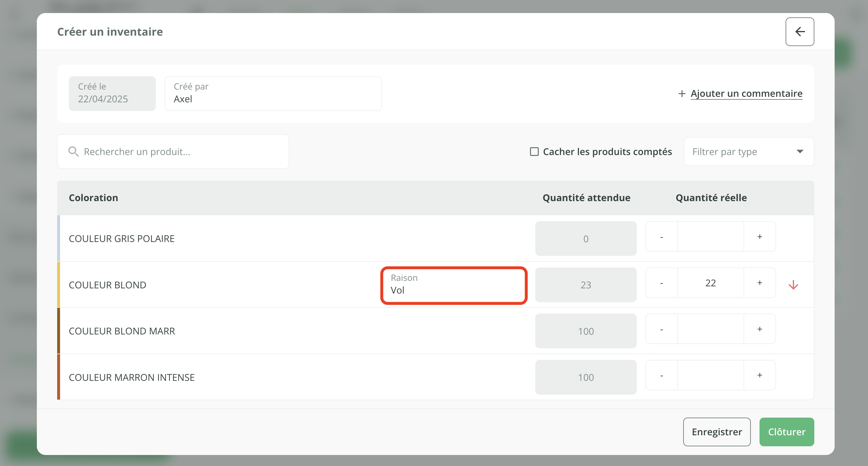The width and height of the screenshot is (868, 466).
Task: Decrease COULEUR BLOND real quantity
Action: point(661,283)
